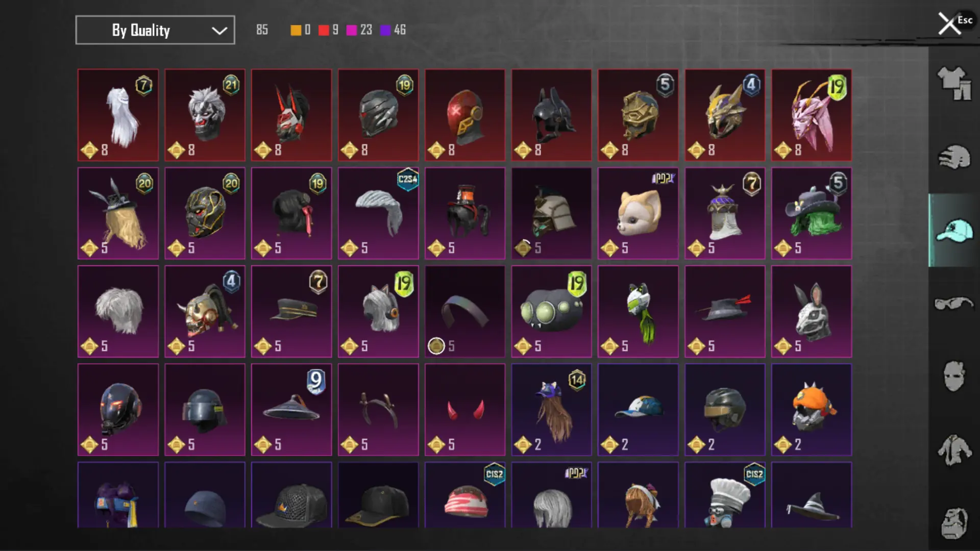The height and width of the screenshot is (551, 980).
Task: Open the gloves category icon in sidebar
Action: pos(954,157)
